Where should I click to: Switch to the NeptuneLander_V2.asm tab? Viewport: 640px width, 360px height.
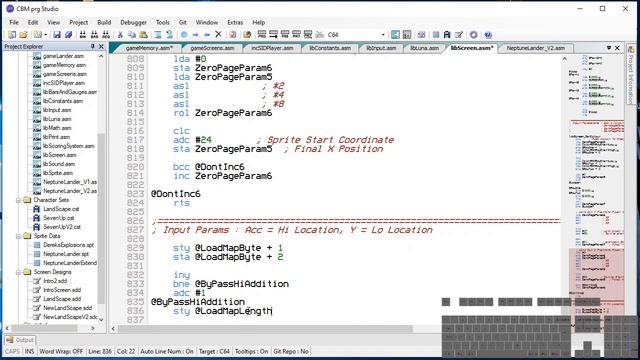(x=536, y=48)
